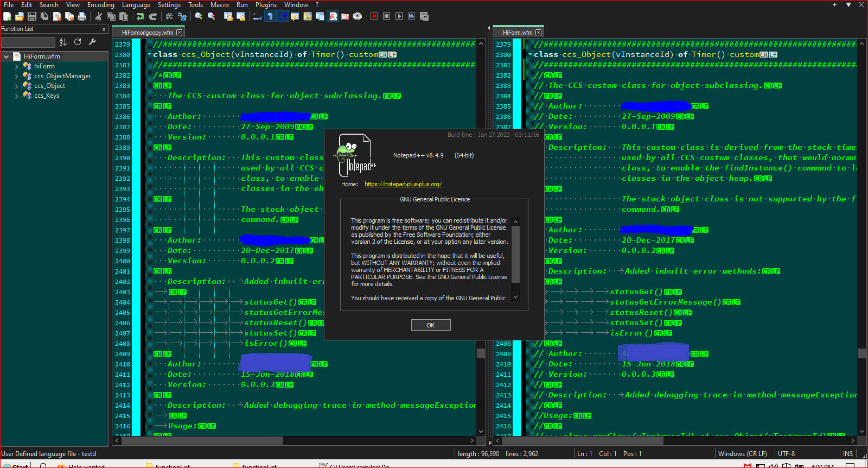
Task: Toggle Show All Characters pilcrow button
Action: [270, 16]
